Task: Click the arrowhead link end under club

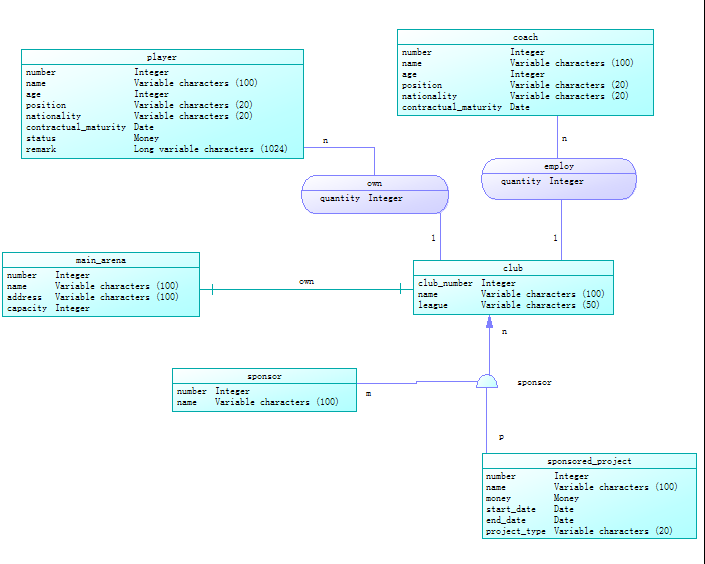Action: [489, 322]
